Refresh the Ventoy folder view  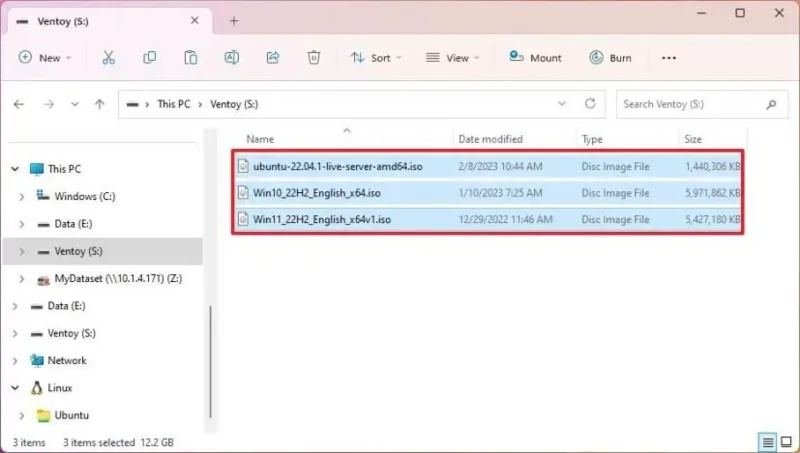click(590, 104)
